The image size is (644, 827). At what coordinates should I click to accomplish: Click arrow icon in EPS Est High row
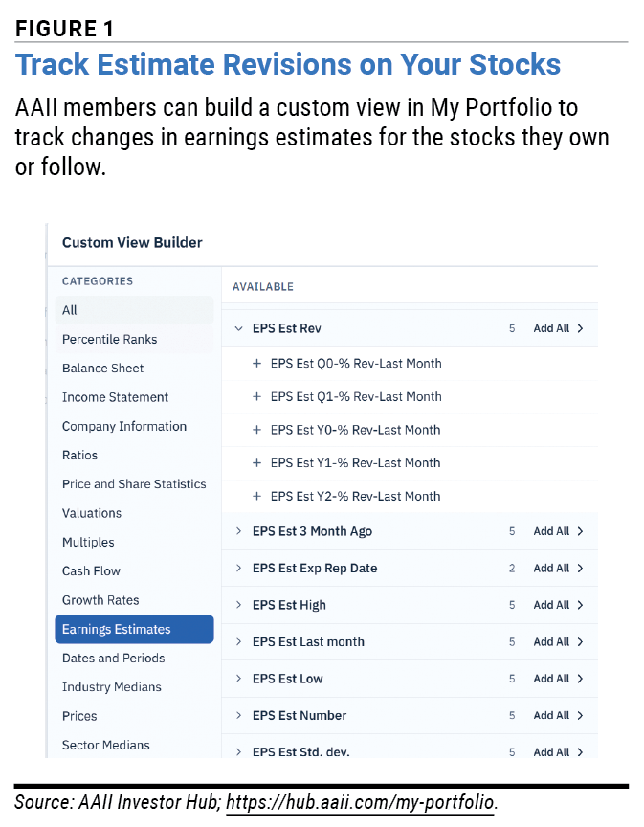580,605
